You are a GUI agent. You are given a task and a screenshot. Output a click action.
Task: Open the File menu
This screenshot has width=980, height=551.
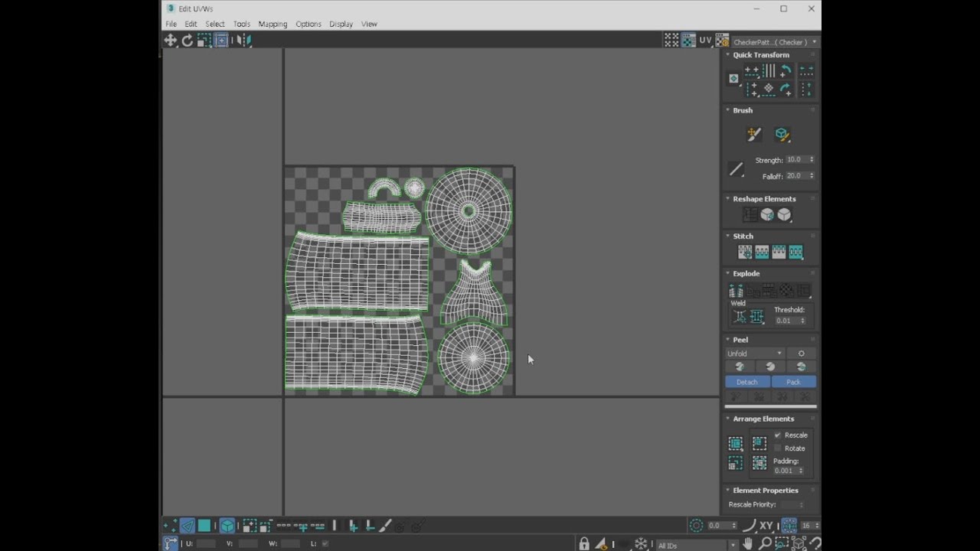(171, 24)
